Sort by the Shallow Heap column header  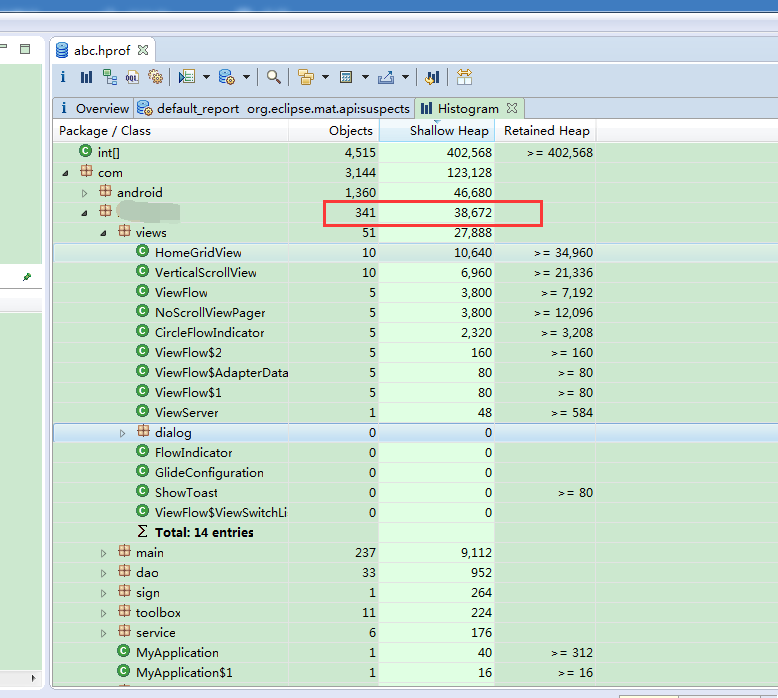(449, 131)
